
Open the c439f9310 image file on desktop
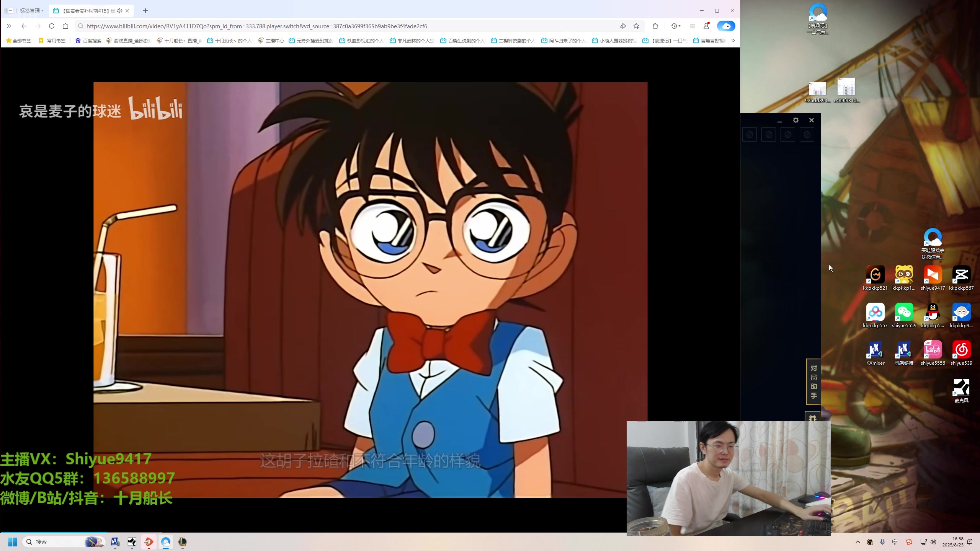coord(846,91)
